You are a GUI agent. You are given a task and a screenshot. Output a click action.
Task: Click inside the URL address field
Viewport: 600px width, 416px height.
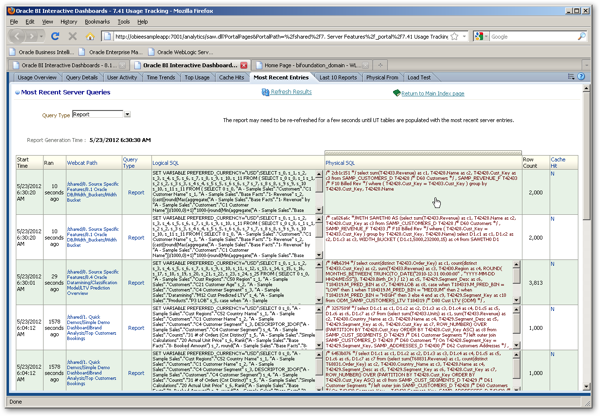(x=281, y=37)
